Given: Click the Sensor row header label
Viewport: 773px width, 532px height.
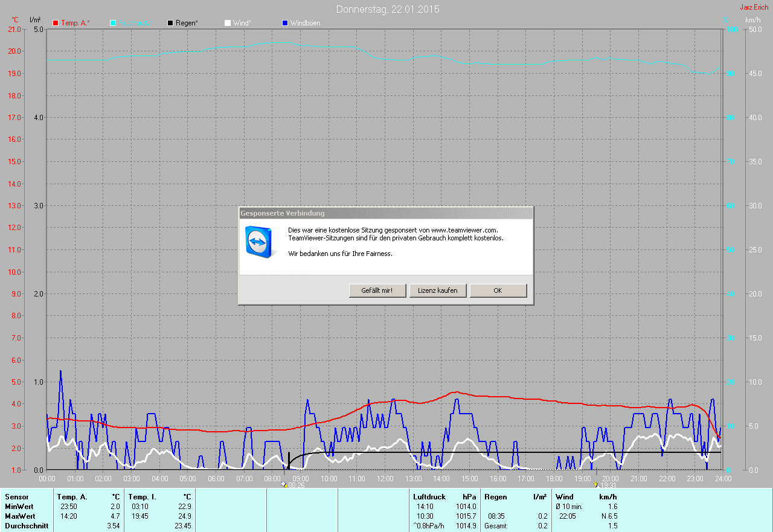Looking at the screenshot, I should pyautogui.click(x=16, y=497).
